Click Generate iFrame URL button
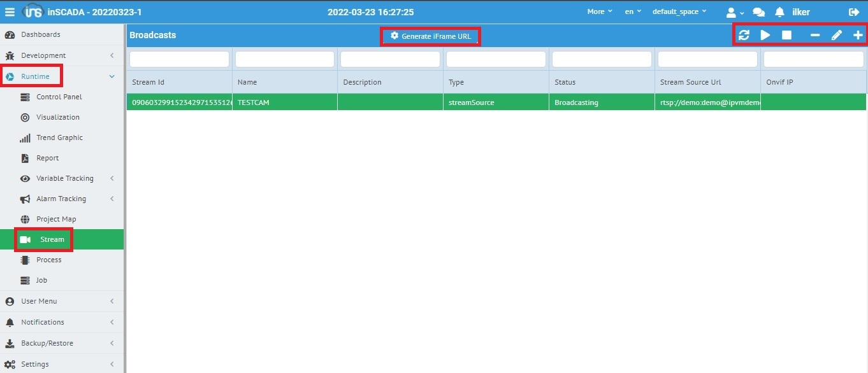Screen dimensions: 868x373 pyautogui.click(x=431, y=36)
